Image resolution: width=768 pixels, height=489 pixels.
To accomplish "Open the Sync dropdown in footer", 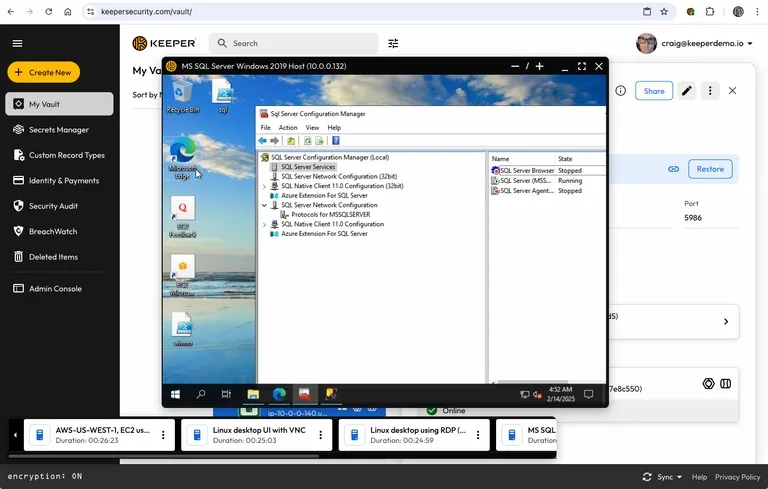I will [x=663, y=477].
